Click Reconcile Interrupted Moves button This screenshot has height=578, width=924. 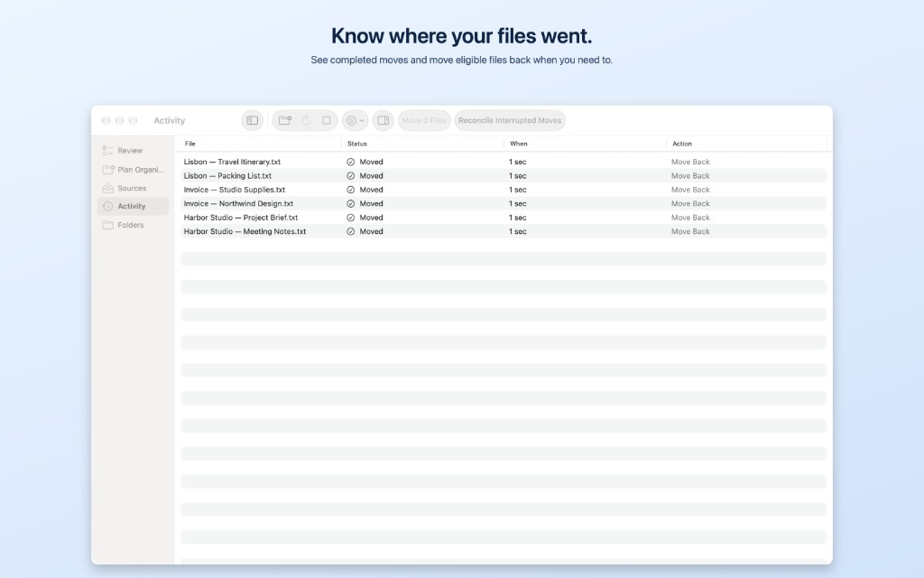click(510, 120)
